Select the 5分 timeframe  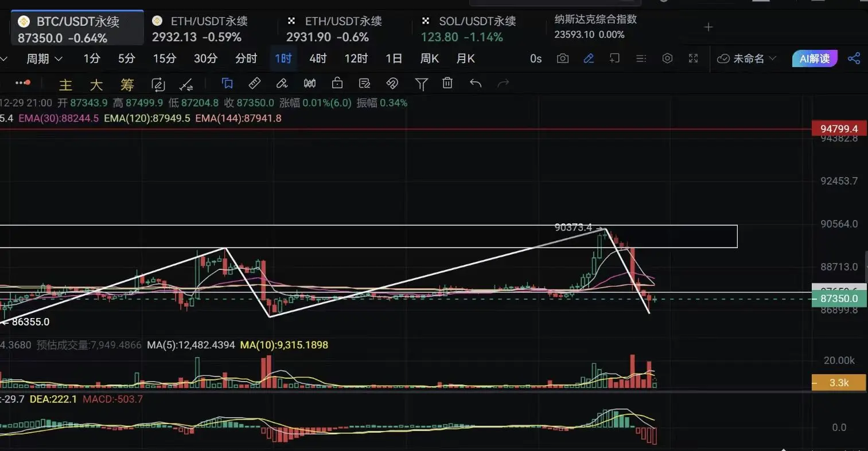[x=127, y=58]
